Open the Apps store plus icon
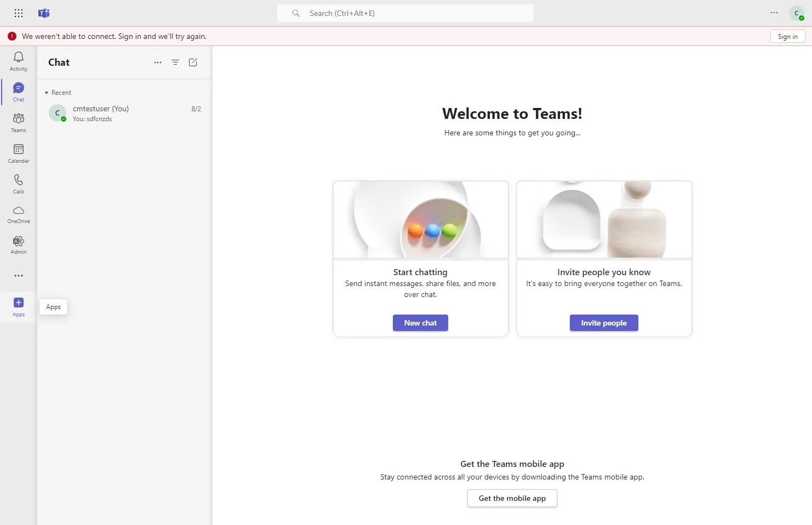The width and height of the screenshot is (812, 525). [19, 307]
